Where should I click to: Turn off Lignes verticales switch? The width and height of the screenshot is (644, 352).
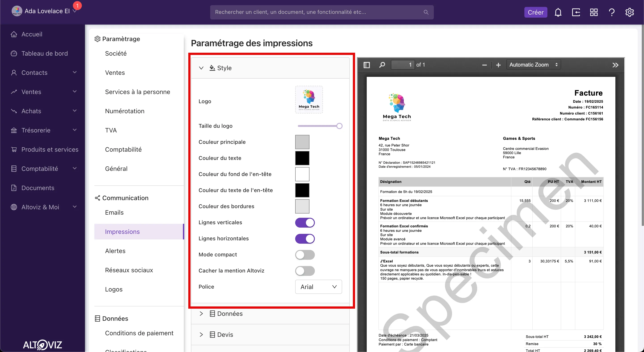[x=305, y=222]
